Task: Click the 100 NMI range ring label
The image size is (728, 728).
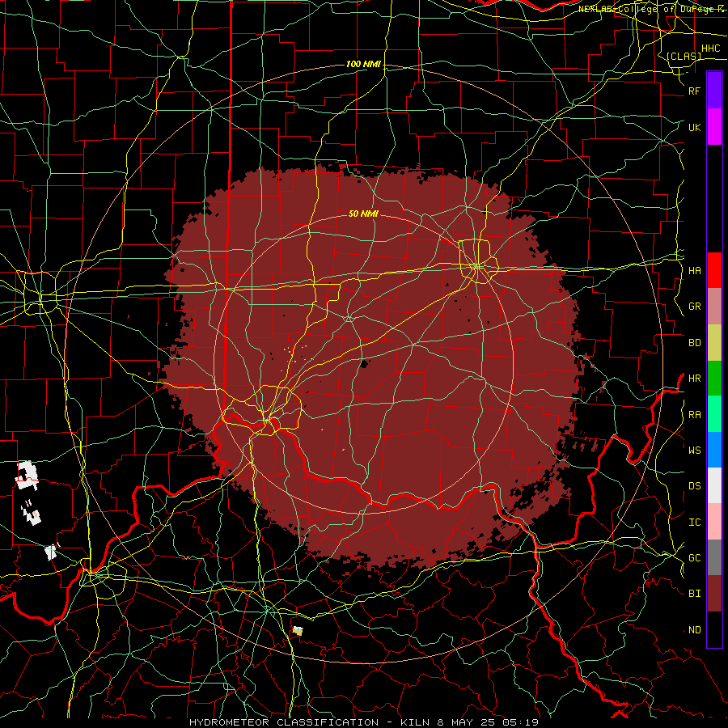Action: coord(363,64)
